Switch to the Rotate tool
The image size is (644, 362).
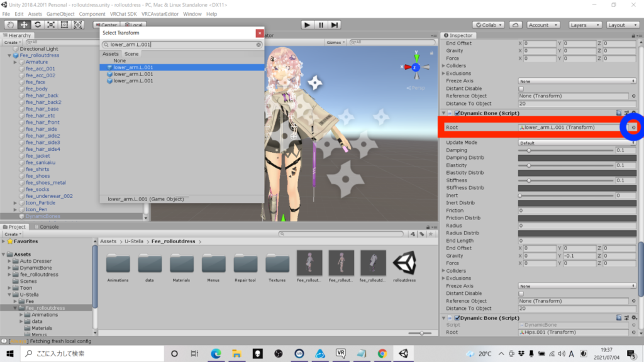[x=38, y=25]
